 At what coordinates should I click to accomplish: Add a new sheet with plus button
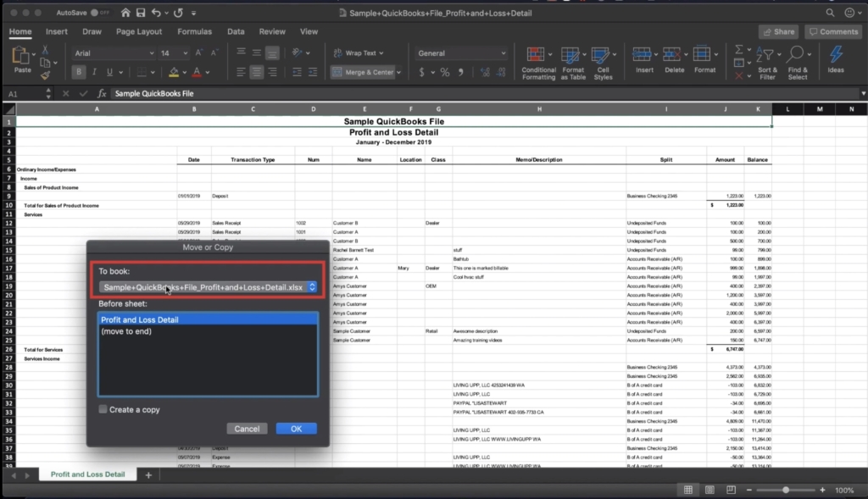(148, 474)
